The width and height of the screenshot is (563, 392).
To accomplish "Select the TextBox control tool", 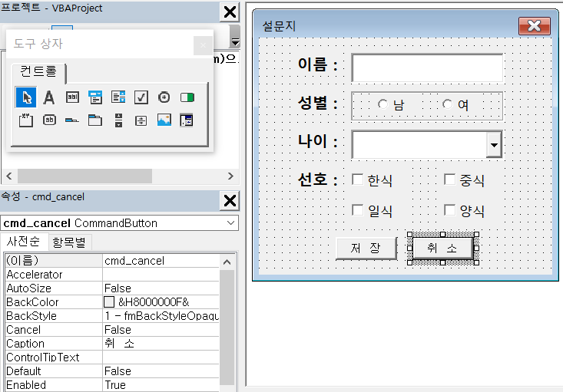I will coord(72,97).
